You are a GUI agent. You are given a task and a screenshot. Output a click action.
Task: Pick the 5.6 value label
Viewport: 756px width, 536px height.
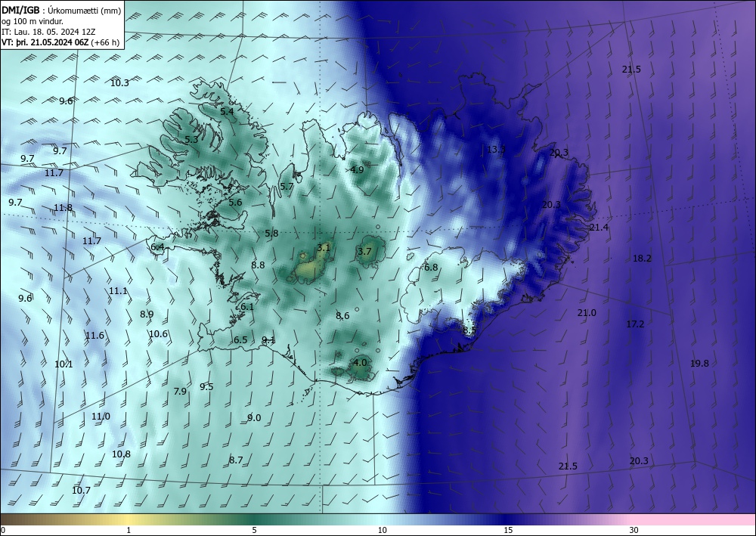tap(235, 203)
